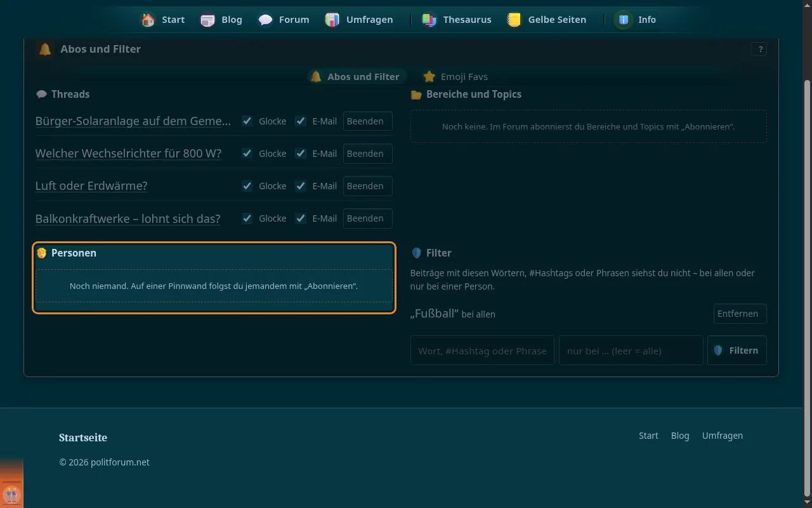Screen dimensions: 812x508
Task: Click the shield icon beside the Filter heading
Action: (x=417, y=253)
